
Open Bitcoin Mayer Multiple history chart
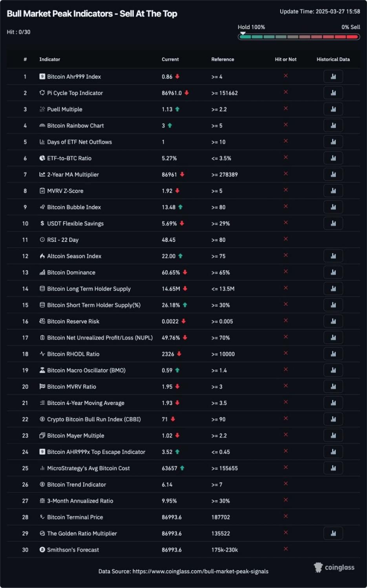(333, 436)
